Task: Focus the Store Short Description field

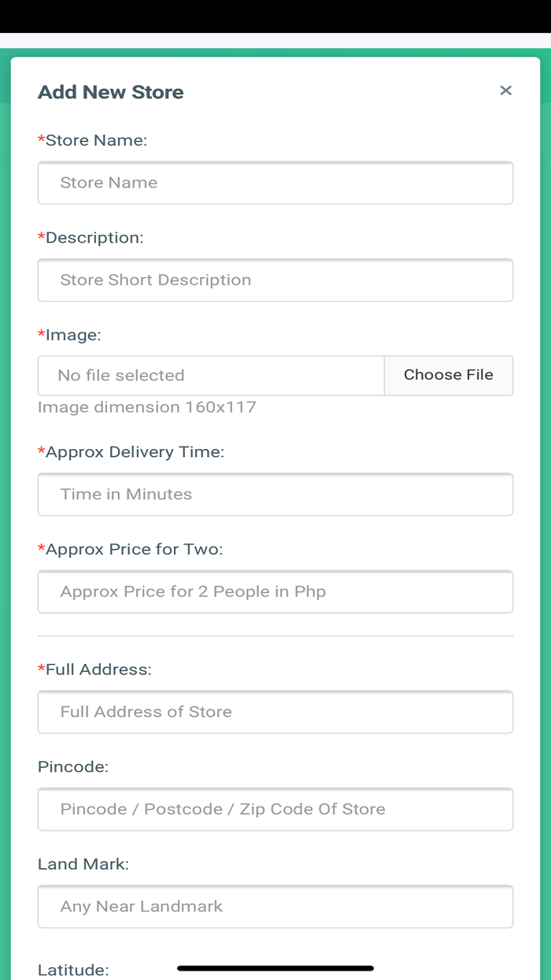Action: [x=275, y=280]
